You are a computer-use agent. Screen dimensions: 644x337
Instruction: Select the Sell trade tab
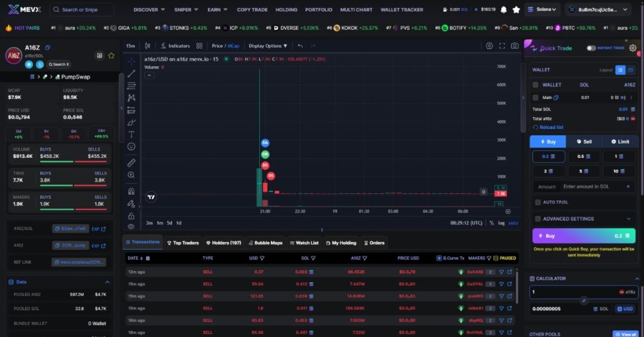[584, 141]
